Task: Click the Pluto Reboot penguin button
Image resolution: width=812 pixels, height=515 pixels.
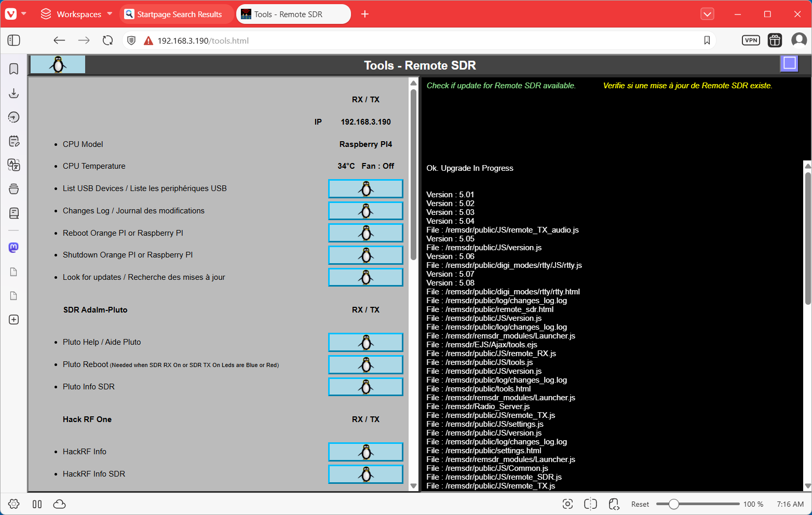Action: pyautogui.click(x=366, y=365)
